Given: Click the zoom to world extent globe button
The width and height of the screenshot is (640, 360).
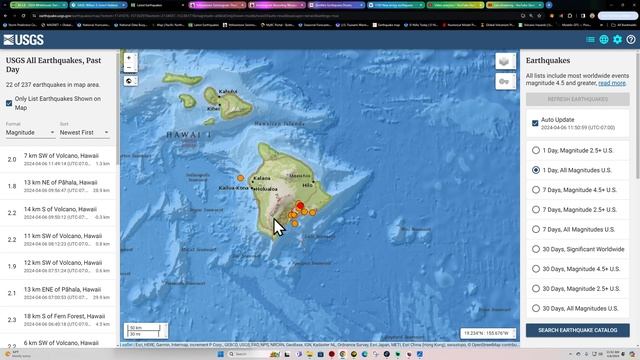Looking at the screenshot, I should [x=129, y=81].
